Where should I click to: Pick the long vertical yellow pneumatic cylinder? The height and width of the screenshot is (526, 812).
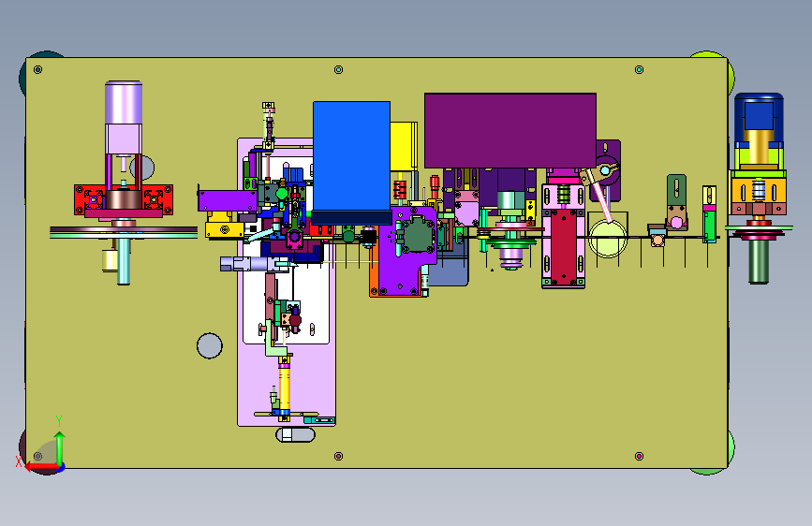(284, 387)
